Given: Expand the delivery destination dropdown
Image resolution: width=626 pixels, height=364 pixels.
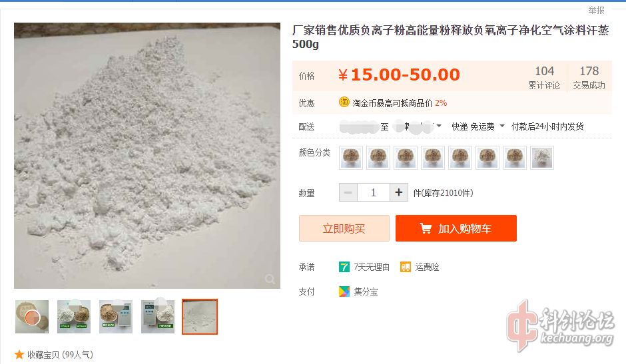Looking at the screenshot, I should point(439,126).
